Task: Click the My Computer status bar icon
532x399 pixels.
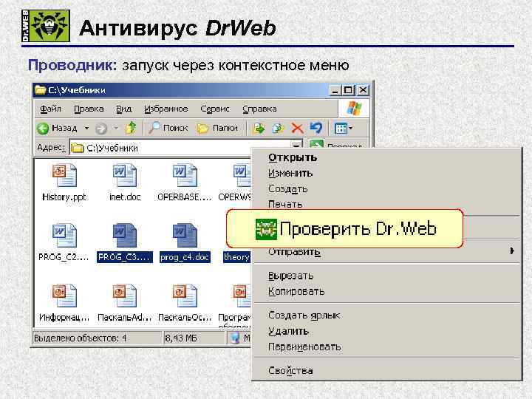Action: [x=235, y=338]
